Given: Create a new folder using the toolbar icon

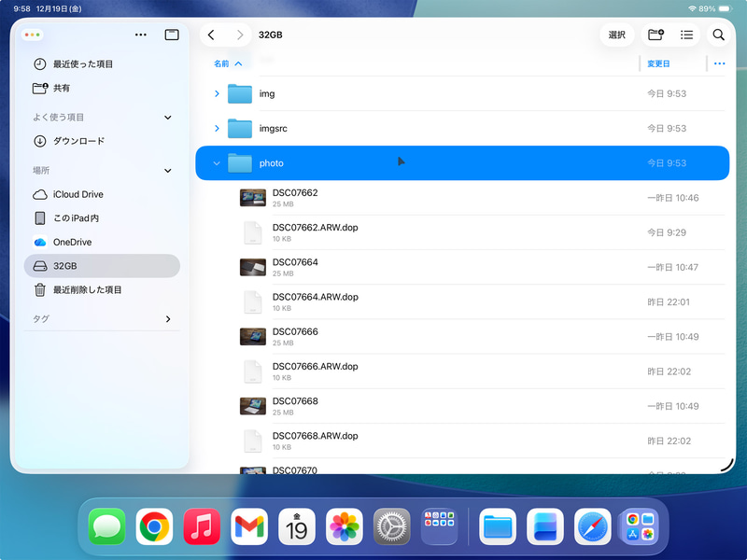Looking at the screenshot, I should 655,35.
